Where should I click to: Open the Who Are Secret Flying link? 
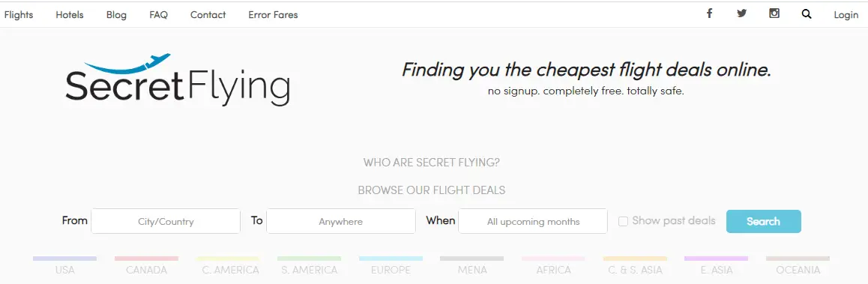[431, 163]
